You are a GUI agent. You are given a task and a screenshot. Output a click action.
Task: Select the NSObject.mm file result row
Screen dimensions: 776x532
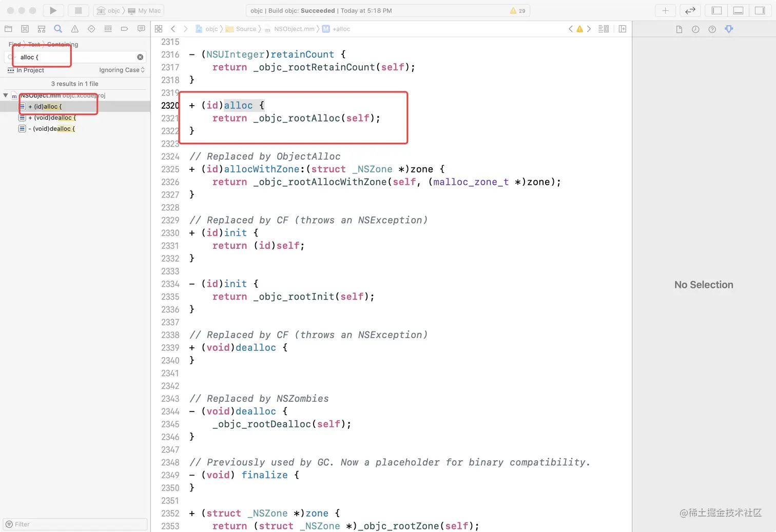(75, 95)
